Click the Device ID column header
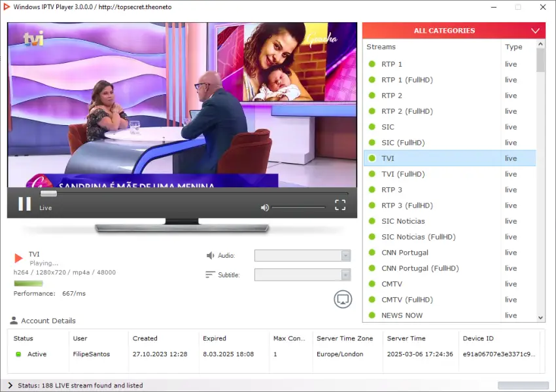The width and height of the screenshot is (556, 392). coord(478,338)
